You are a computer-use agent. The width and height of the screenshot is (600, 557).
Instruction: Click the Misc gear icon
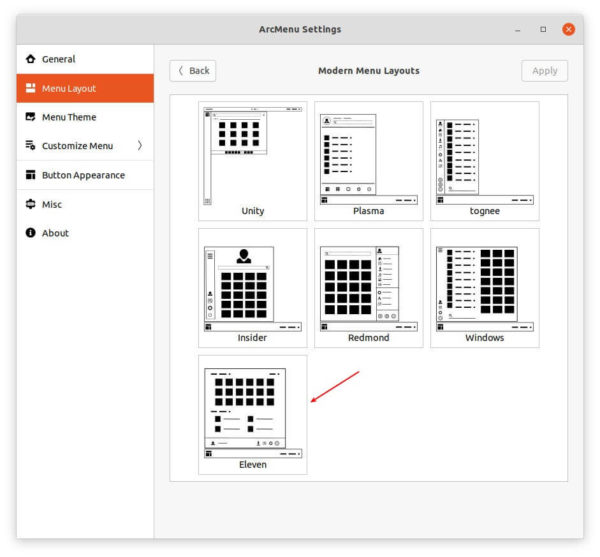tap(31, 204)
